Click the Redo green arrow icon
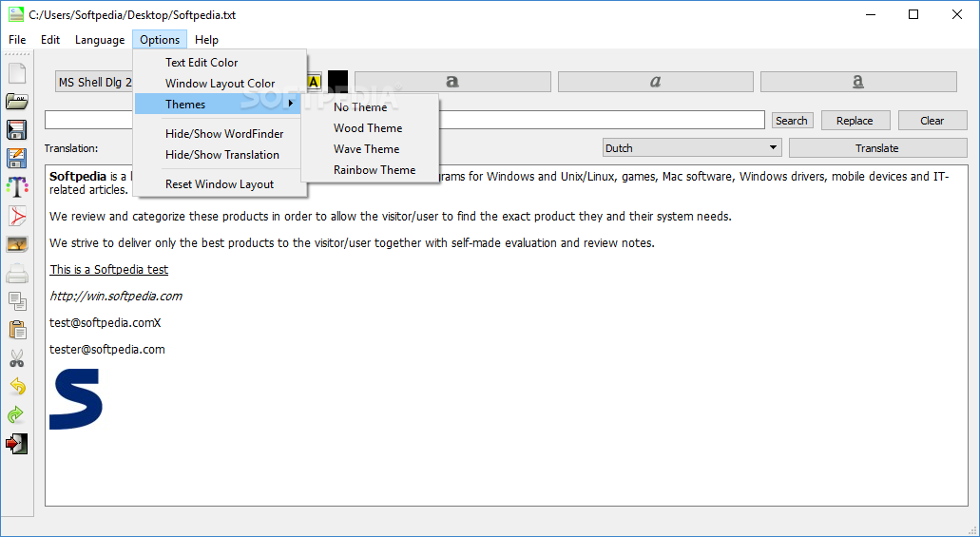This screenshot has height=537, width=980. click(17, 414)
